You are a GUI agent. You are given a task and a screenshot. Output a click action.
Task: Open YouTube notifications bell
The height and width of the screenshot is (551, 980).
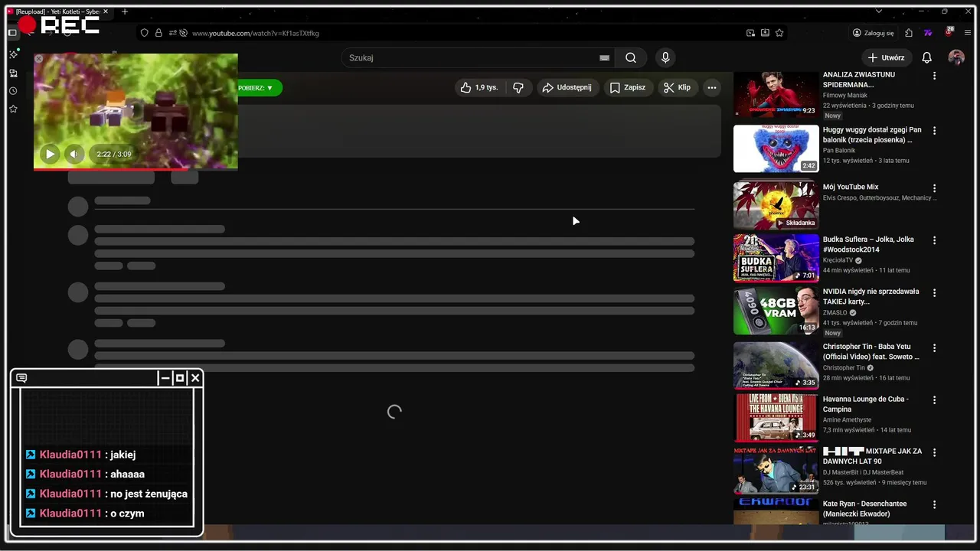click(926, 57)
